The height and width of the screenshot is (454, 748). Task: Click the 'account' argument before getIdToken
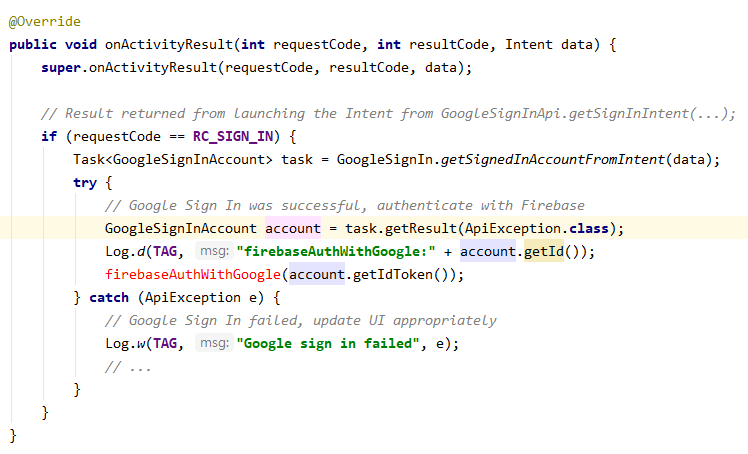click(x=317, y=275)
